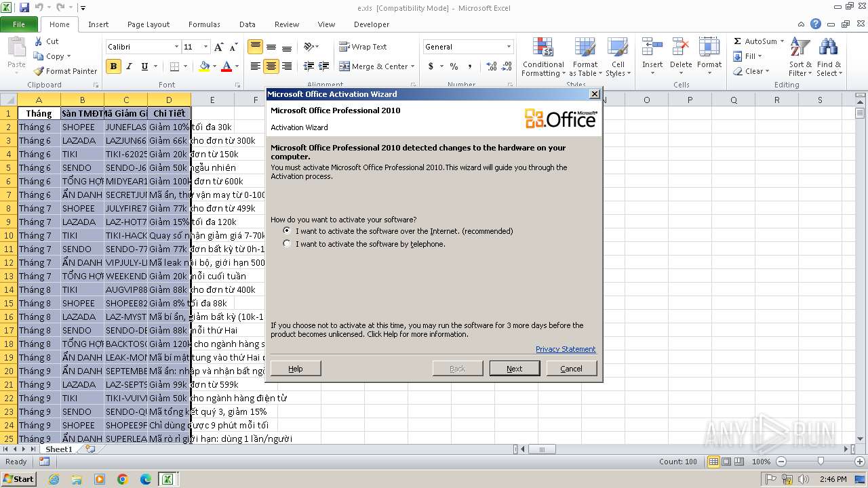Click the Zoom In plus button
This screenshot has height=488, width=868.
[x=859, y=462]
